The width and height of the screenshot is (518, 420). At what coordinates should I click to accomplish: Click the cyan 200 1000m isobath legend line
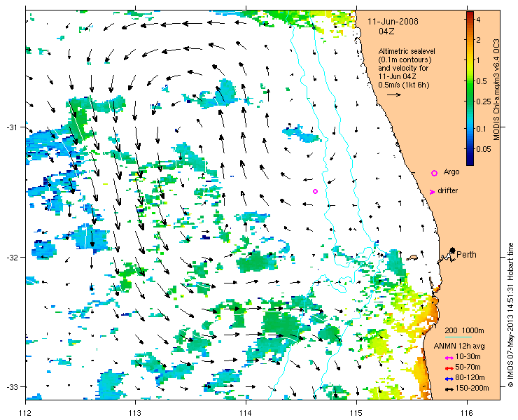(x=458, y=337)
